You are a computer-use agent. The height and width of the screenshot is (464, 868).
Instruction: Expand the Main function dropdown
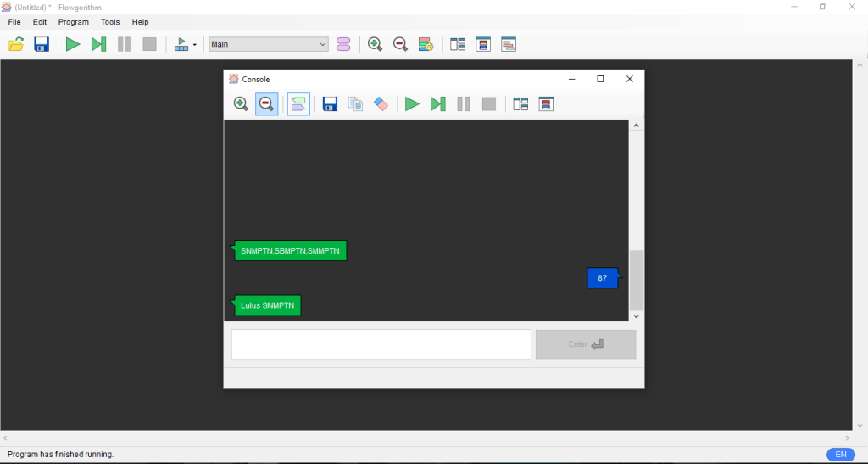pyautogui.click(x=323, y=44)
